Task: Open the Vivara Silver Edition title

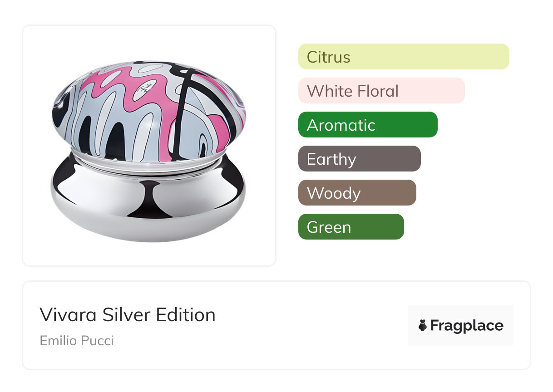Action: point(127,314)
